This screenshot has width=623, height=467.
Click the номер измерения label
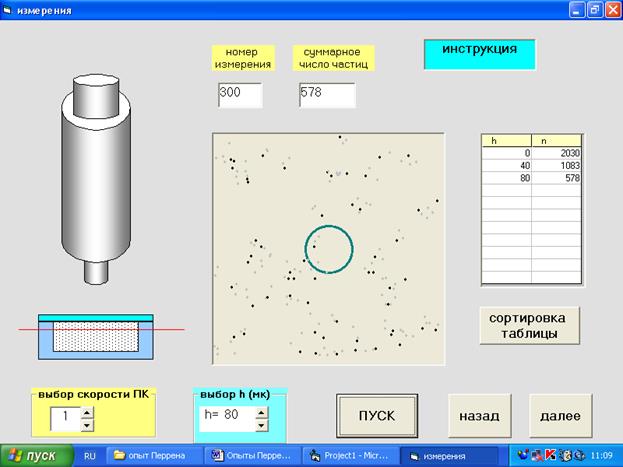pos(243,58)
